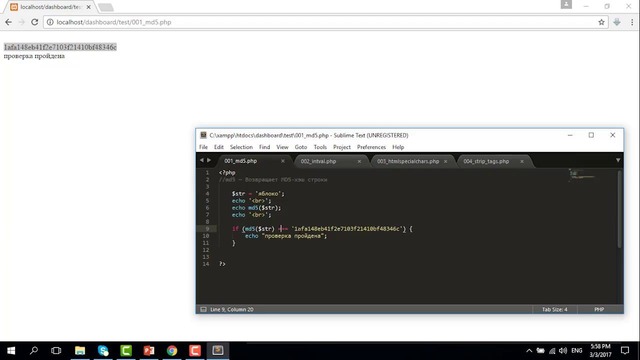Click the $str assignment on line 4
Image resolution: width=640 pixels, height=360 pixels.
click(x=258, y=193)
